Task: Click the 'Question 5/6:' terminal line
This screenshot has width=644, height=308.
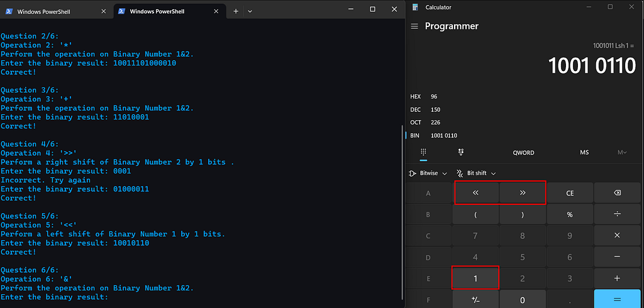Action: [30, 216]
